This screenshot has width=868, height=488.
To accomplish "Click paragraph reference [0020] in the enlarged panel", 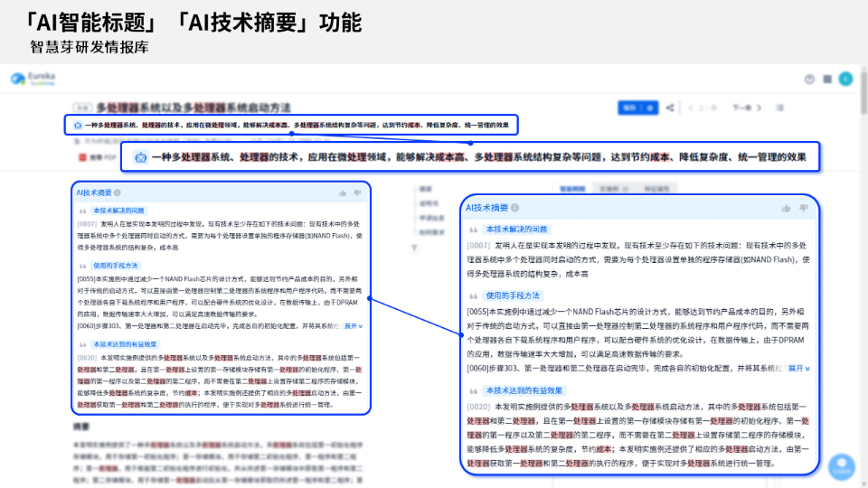I will (478, 407).
